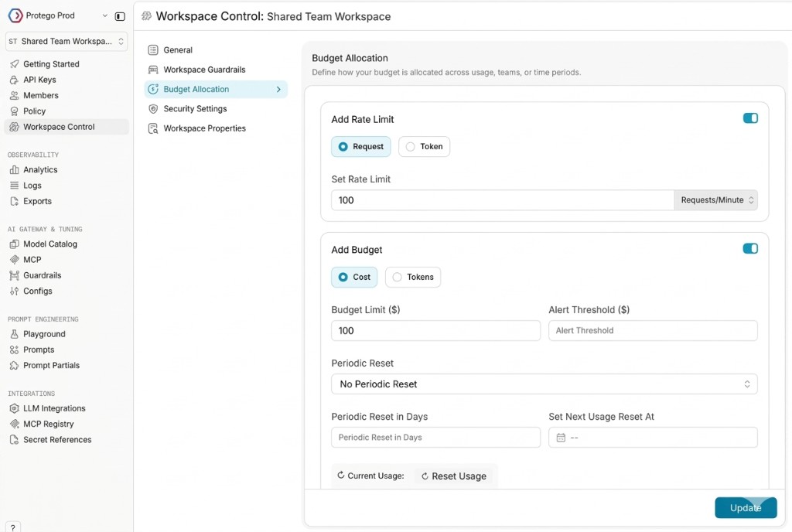Click the Update button
This screenshot has width=792, height=532.
click(746, 508)
